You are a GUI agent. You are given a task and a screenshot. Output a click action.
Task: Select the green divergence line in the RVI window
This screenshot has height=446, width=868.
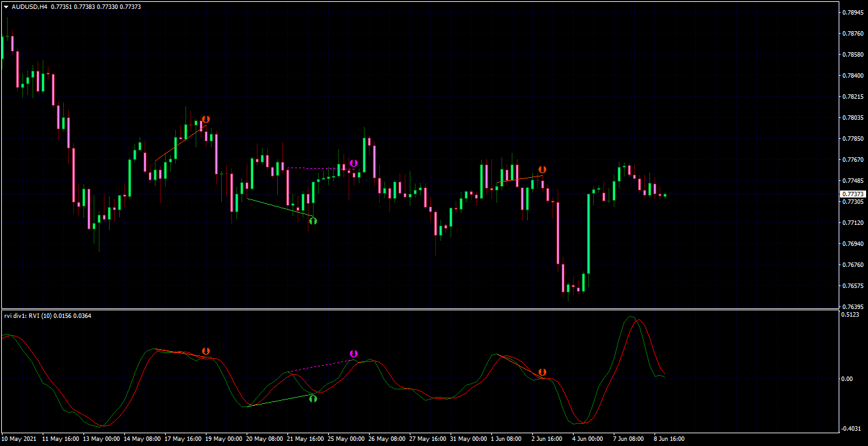(280, 399)
